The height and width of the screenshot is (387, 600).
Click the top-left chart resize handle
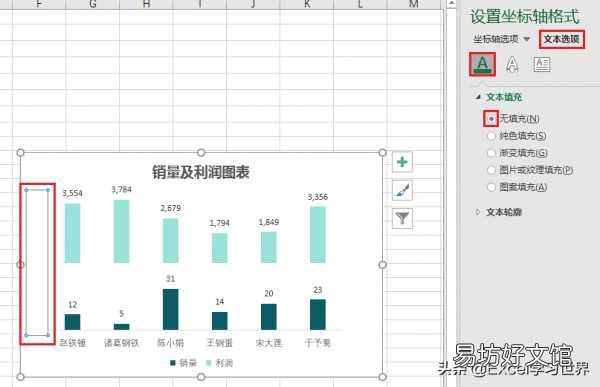[x=20, y=153]
